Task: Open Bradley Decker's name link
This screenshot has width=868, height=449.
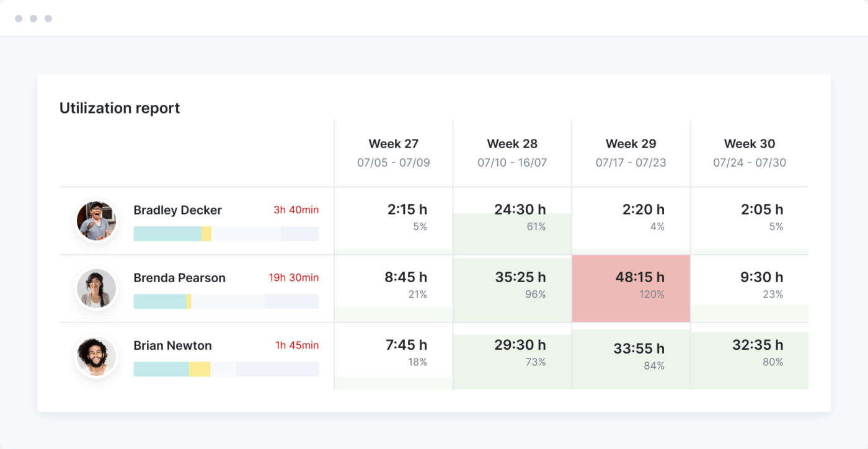Action: pyautogui.click(x=177, y=210)
